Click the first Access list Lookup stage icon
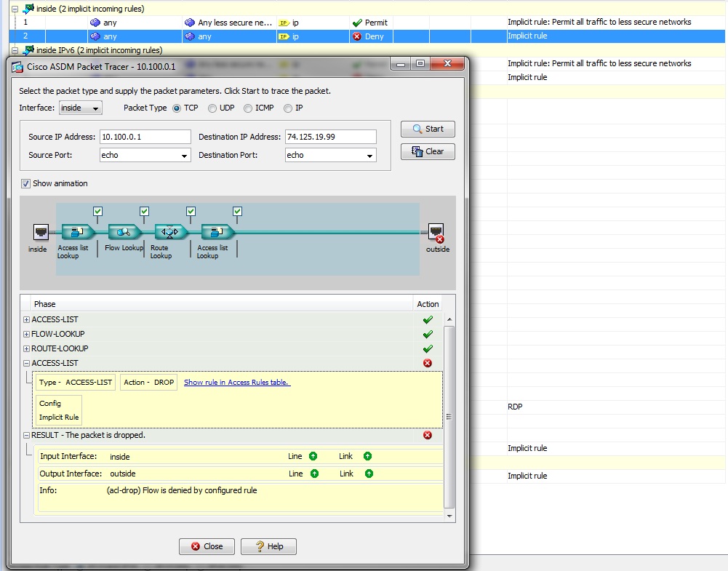Image resolution: width=728 pixels, height=571 pixels. [x=78, y=231]
